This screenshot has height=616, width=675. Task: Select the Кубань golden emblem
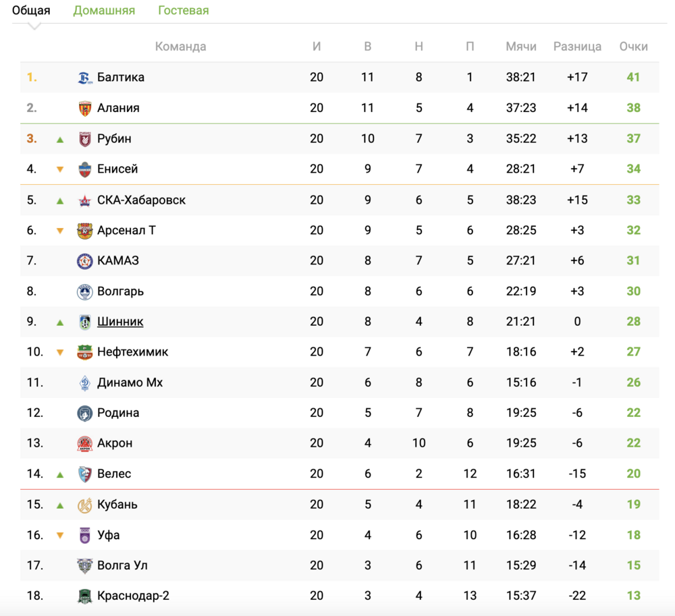(85, 505)
